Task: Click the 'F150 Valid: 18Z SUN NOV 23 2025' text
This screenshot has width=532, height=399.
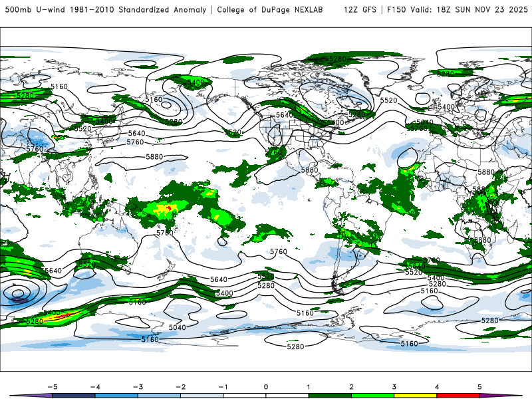Action: [x=458, y=9]
